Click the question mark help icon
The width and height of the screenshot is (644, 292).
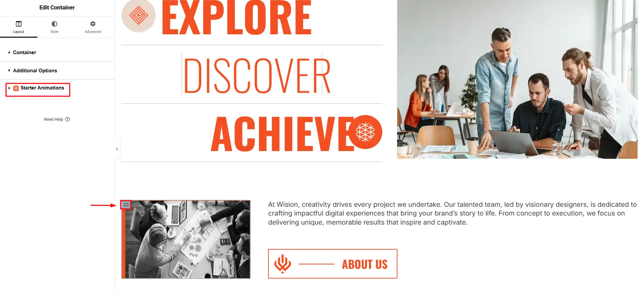67,119
